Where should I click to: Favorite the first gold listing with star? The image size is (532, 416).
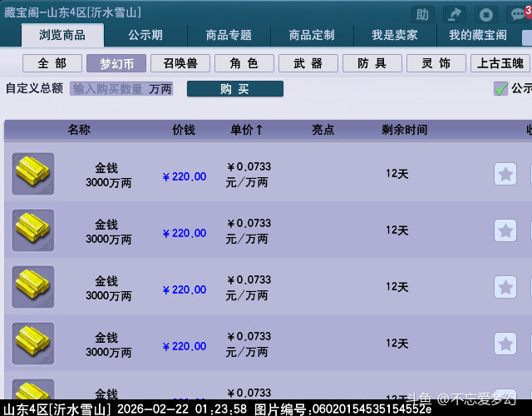click(x=505, y=174)
